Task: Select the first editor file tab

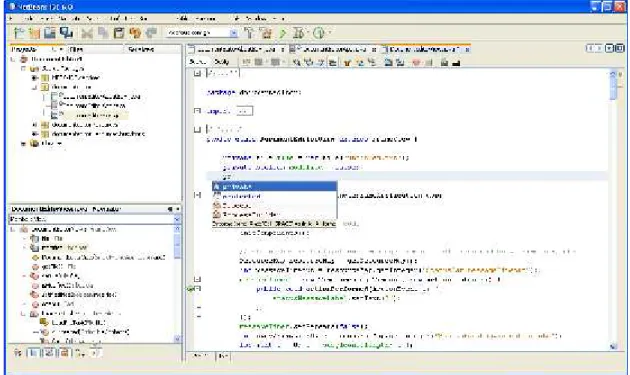Action: [x=236, y=49]
